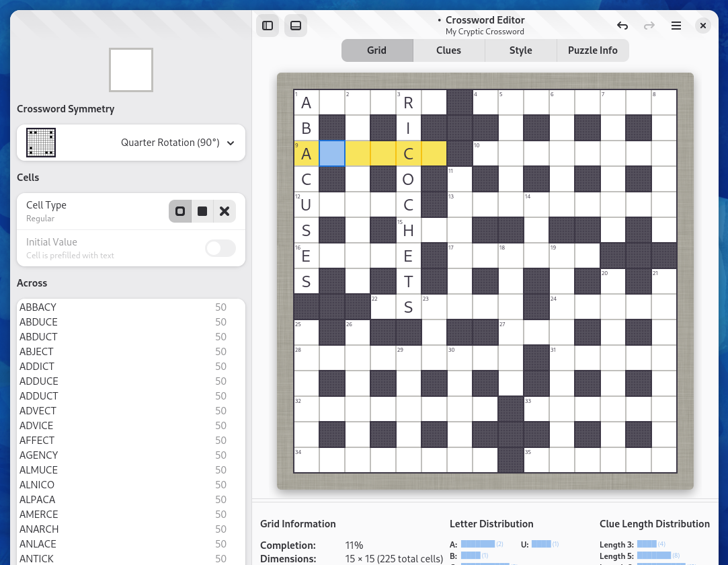This screenshot has width=728, height=565.
Task: Click the symmetry preview grid icon
Action: point(41,142)
